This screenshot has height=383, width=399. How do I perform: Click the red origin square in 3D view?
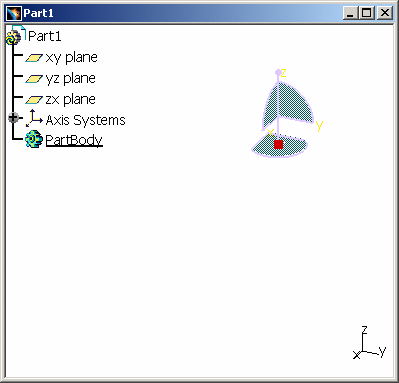(x=278, y=144)
